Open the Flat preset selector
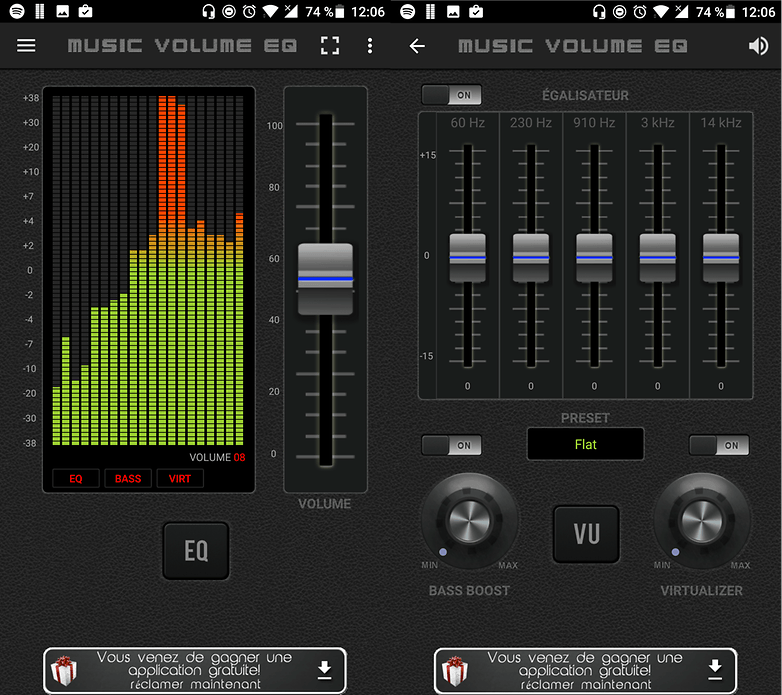The width and height of the screenshot is (782, 695). coord(586,444)
